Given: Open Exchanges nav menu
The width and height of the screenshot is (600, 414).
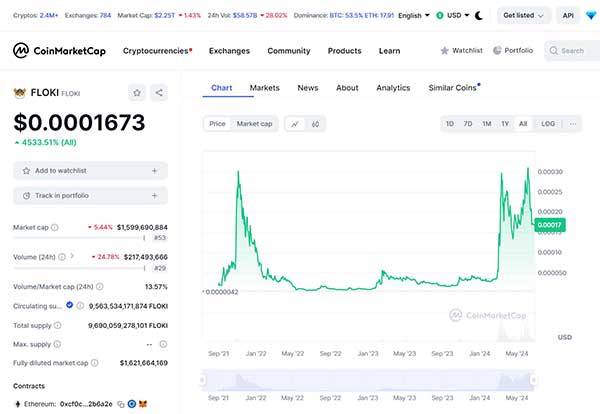Looking at the screenshot, I should pos(229,51).
